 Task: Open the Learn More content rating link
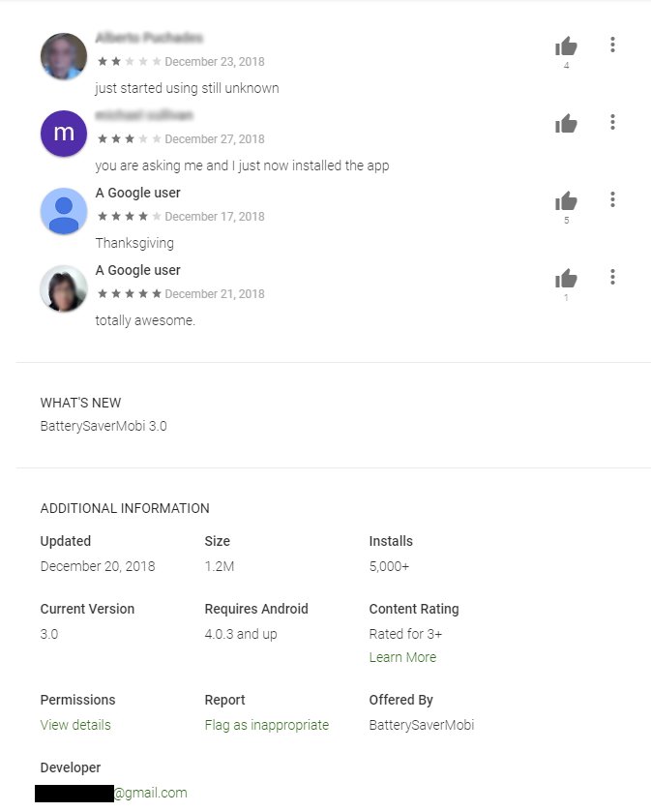[x=402, y=657]
